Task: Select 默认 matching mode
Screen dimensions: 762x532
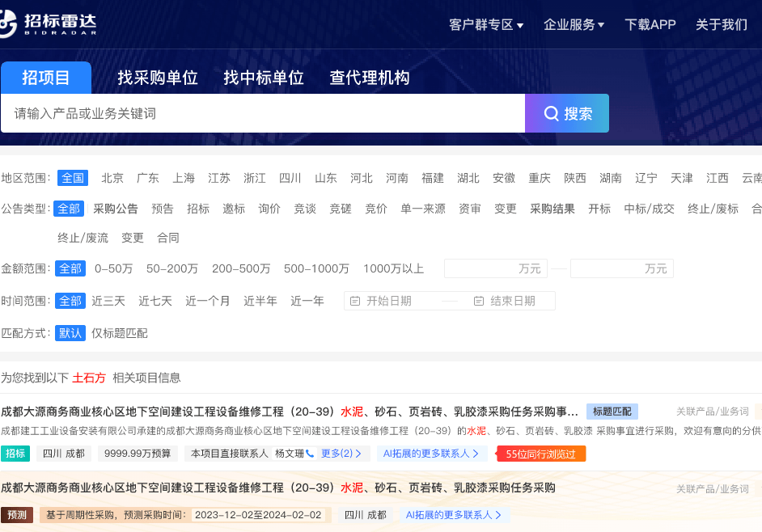Action: [70, 333]
